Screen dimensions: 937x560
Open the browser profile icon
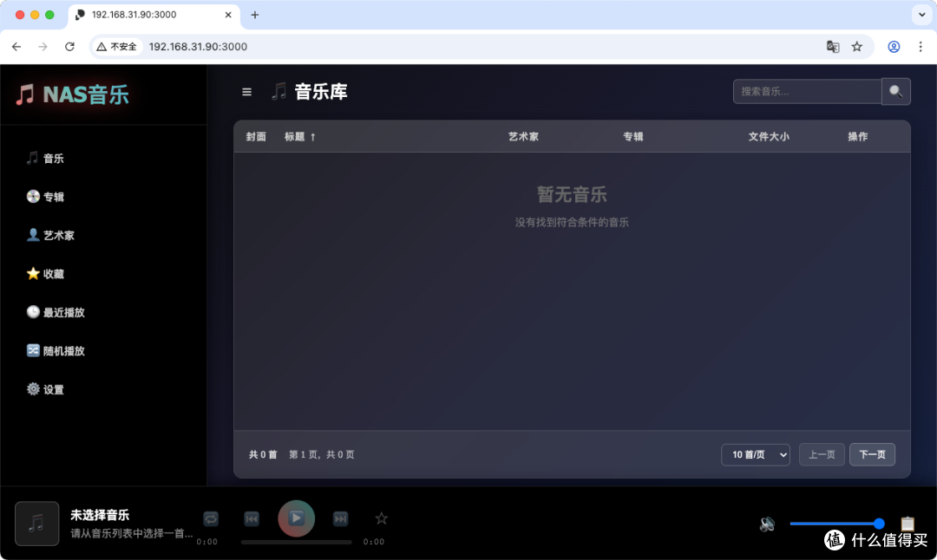tap(894, 47)
